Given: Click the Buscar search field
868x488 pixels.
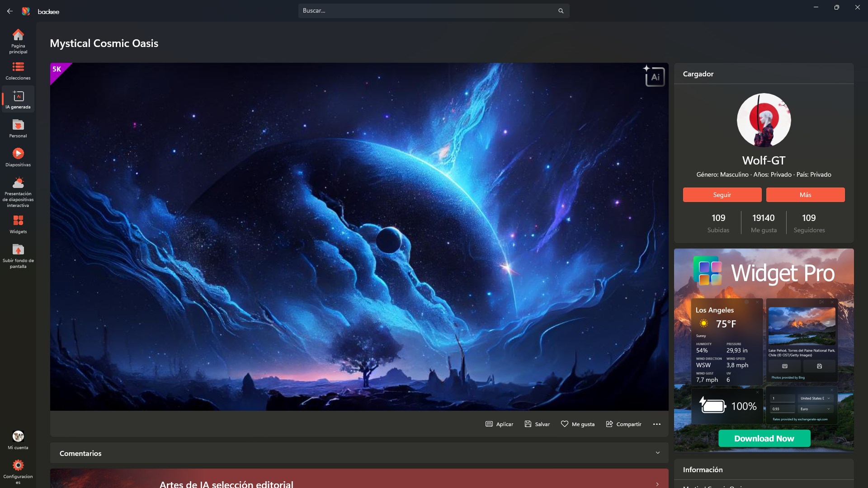Looking at the screenshot, I should 425,11.
